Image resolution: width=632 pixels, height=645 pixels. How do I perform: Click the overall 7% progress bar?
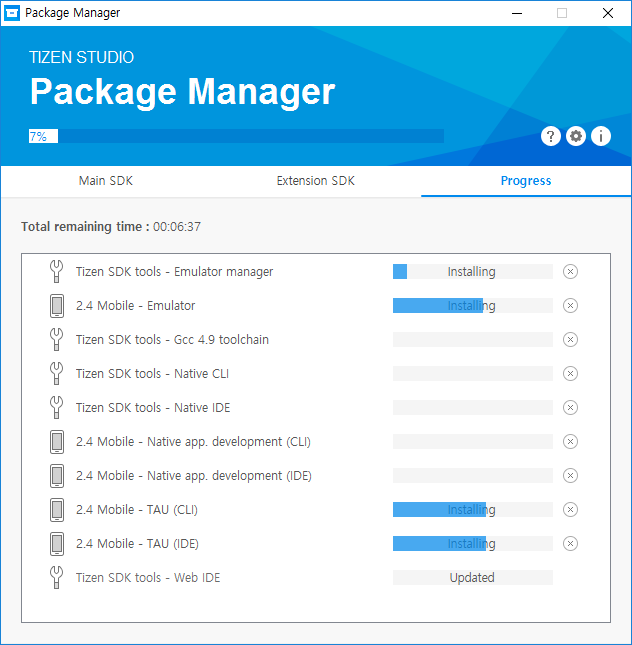point(236,136)
